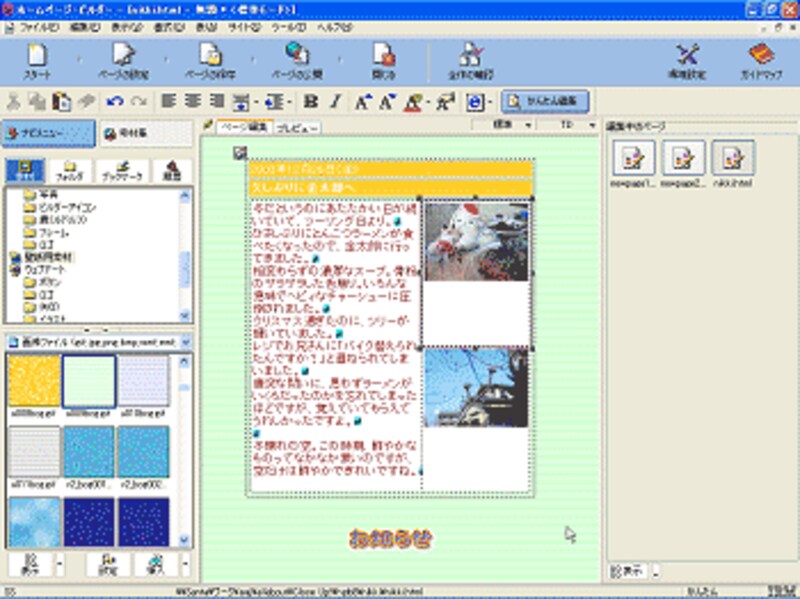The height and width of the screenshot is (599, 800).
Task: Select the ビルダーアイコン folder in the tree
Action: 61,207
